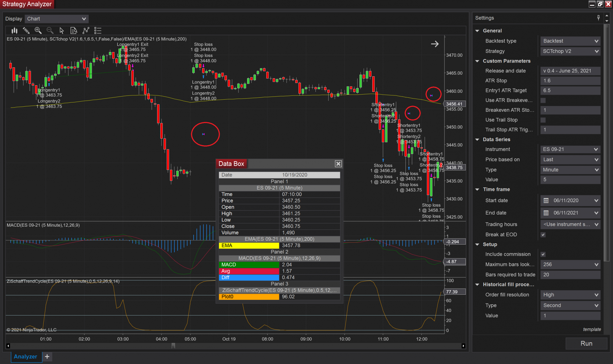This screenshot has height=364, width=613.
Task: Open the strategies list icon
Action: (x=98, y=31)
